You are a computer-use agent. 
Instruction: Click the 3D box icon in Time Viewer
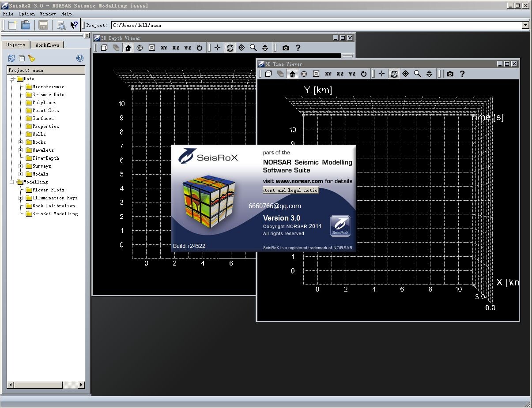(x=268, y=74)
